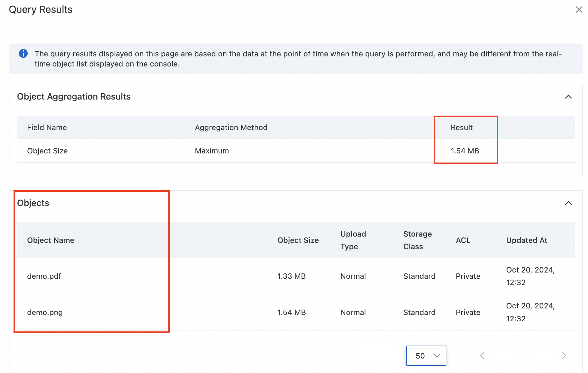Go to next page arrow
This screenshot has width=588, height=373.
coord(564,356)
